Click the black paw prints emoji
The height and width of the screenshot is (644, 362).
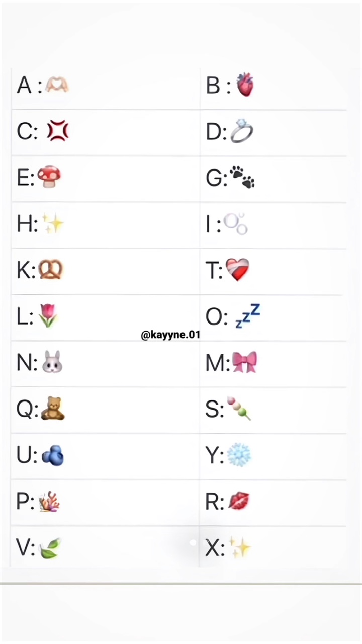coord(242,178)
